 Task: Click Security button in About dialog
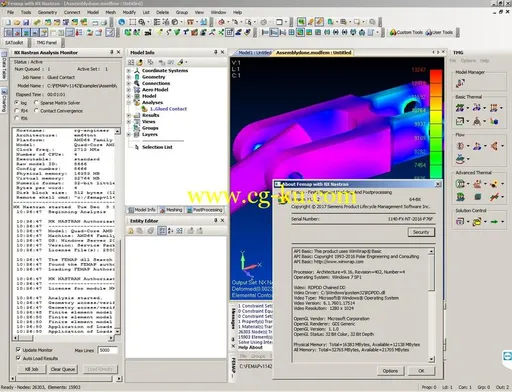pos(421,232)
